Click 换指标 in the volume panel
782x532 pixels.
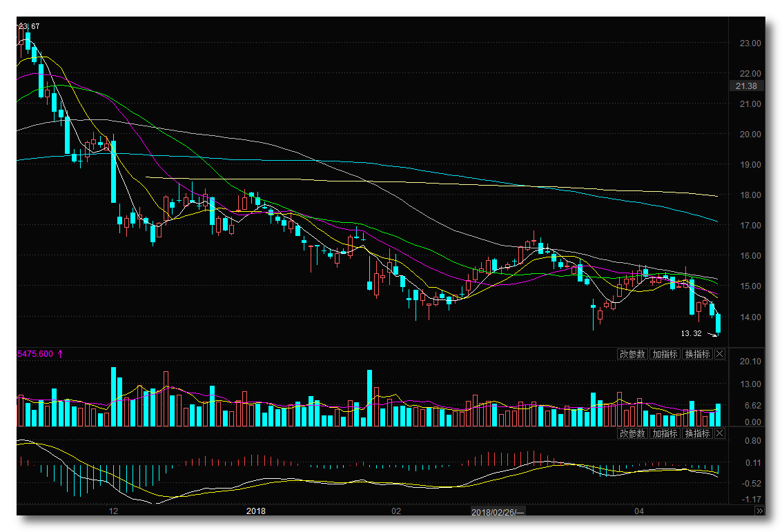pos(697,354)
